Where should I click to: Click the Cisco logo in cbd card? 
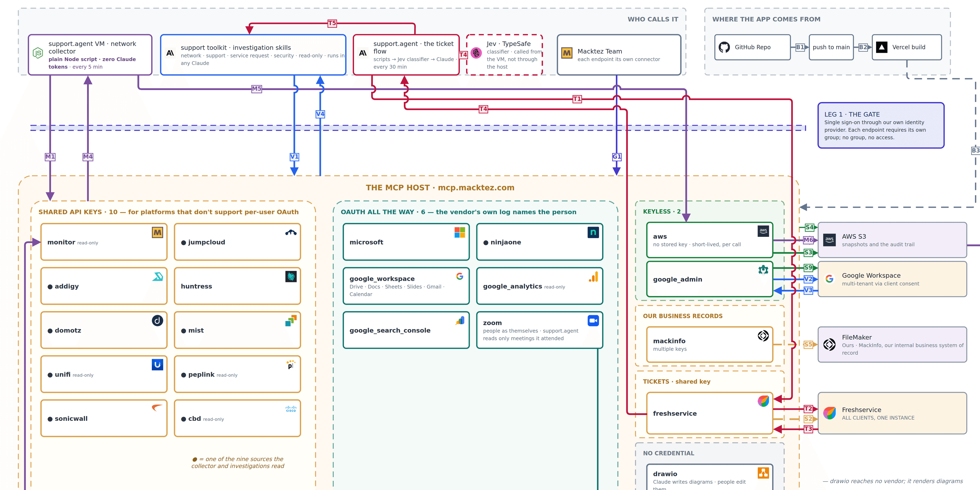(291, 409)
